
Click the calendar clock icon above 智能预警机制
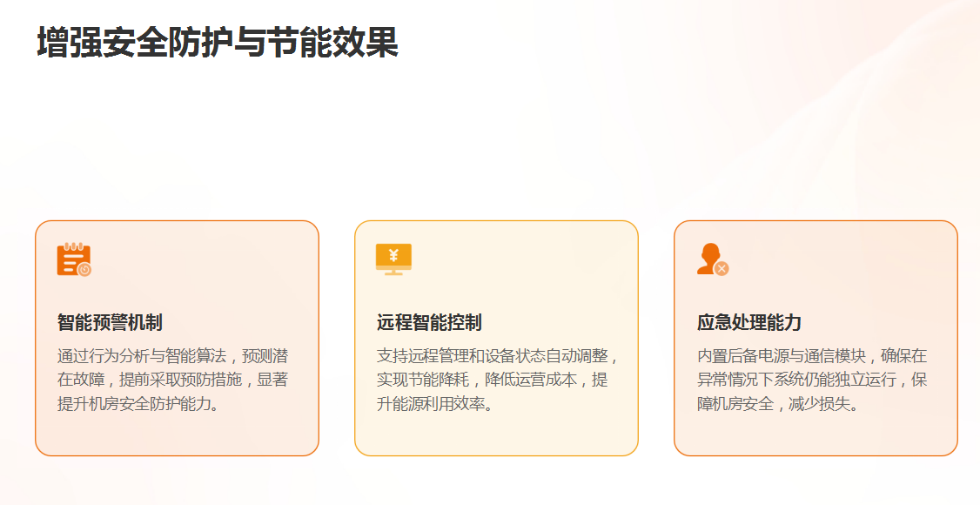pyautogui.click(x=74, y=259)
